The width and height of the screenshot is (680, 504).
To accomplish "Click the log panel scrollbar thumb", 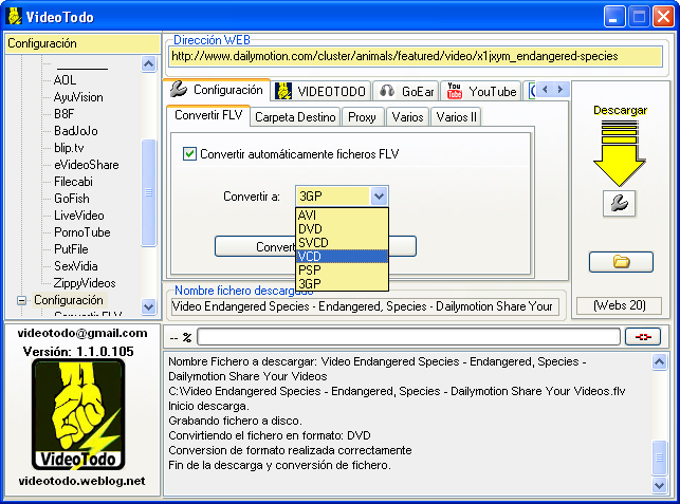I will tap(659, 458).
